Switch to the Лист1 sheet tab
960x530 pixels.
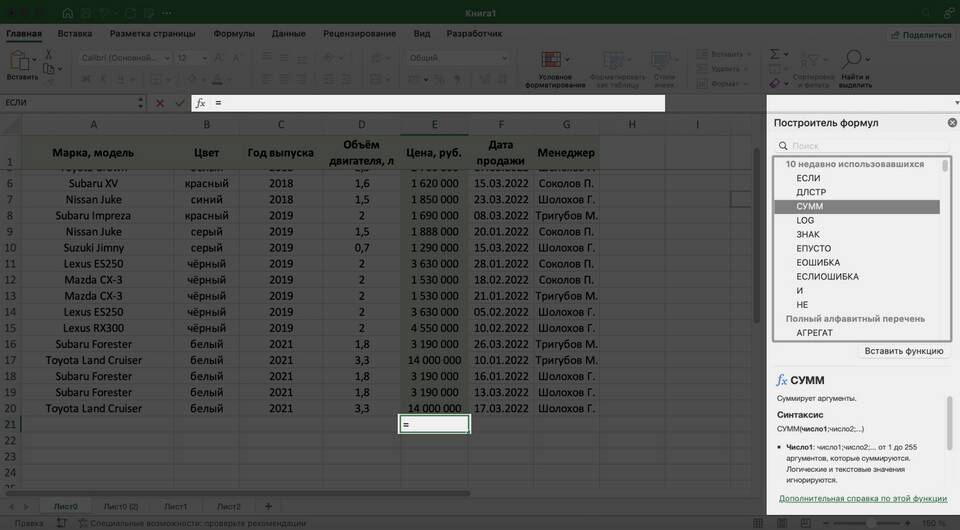(x=176, y=506)
